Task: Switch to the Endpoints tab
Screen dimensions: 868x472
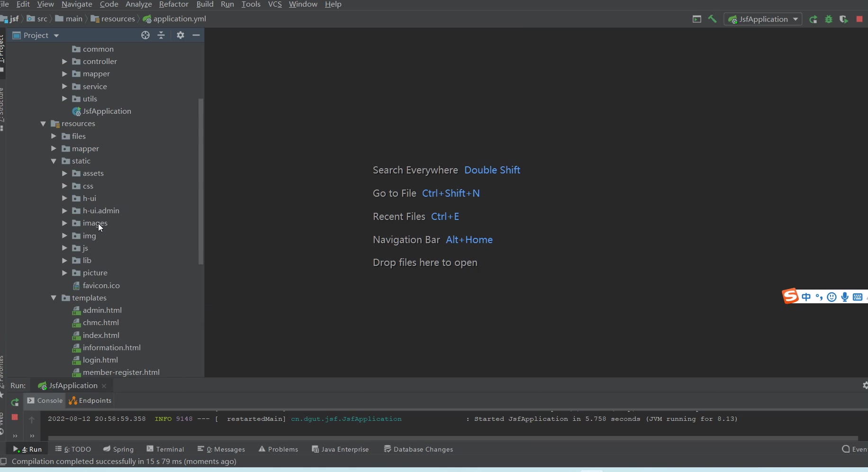Action: click(90, 401)
